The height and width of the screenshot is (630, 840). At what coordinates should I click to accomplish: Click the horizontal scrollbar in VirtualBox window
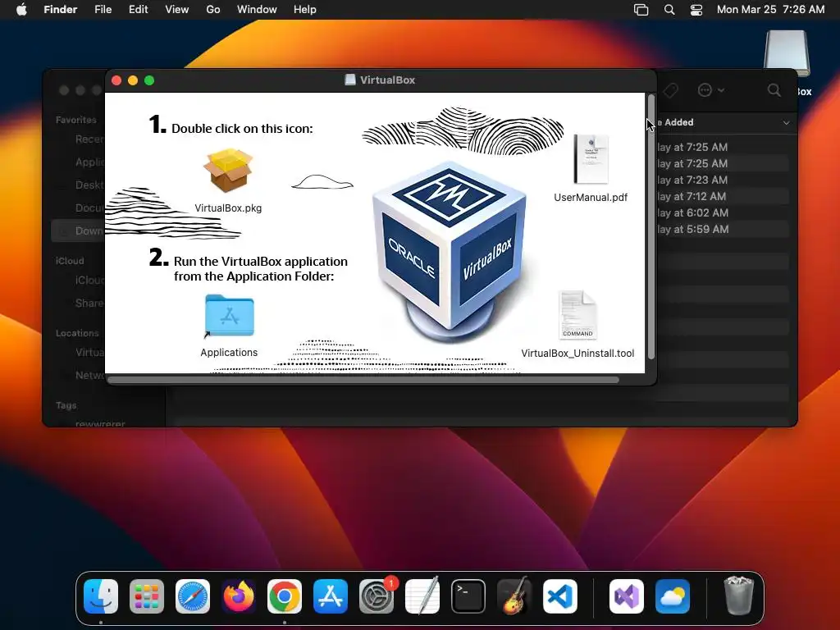pyautogui.click(x=363, y=380)
